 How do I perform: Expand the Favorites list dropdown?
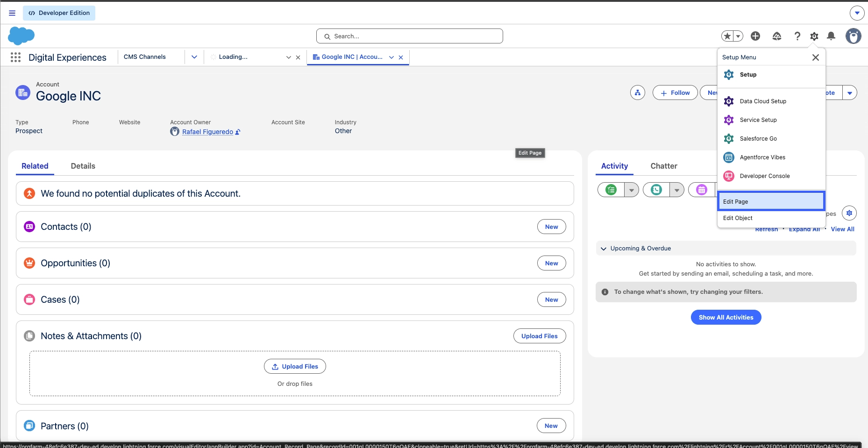point(738,36)
